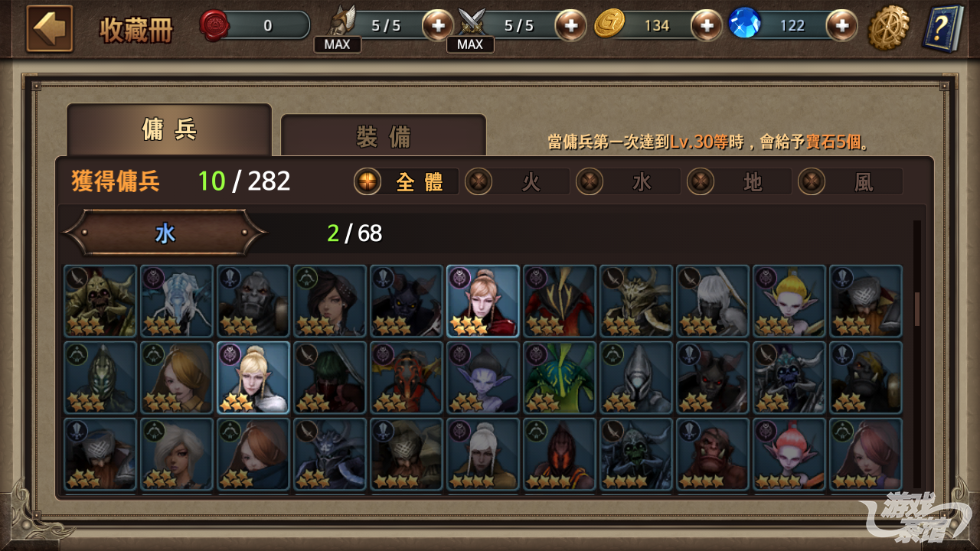
Task: Collapse the 水 section header
Action: pyautogui.click(x=165, y=233)
